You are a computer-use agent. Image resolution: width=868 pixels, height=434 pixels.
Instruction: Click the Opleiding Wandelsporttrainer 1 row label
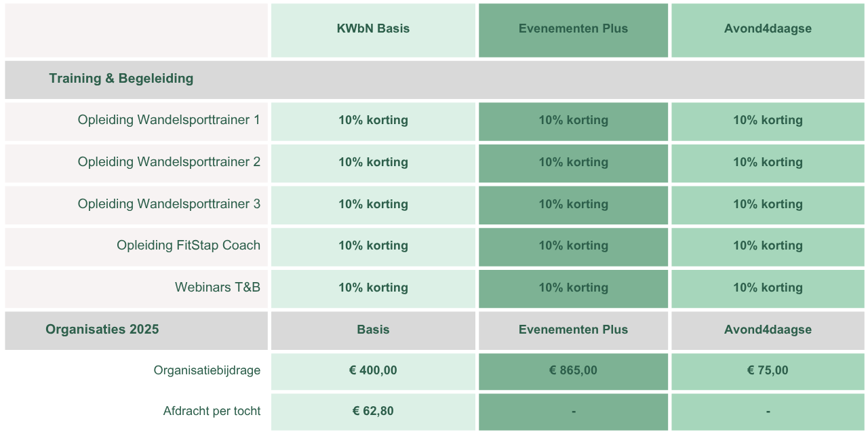click(169, 120)
